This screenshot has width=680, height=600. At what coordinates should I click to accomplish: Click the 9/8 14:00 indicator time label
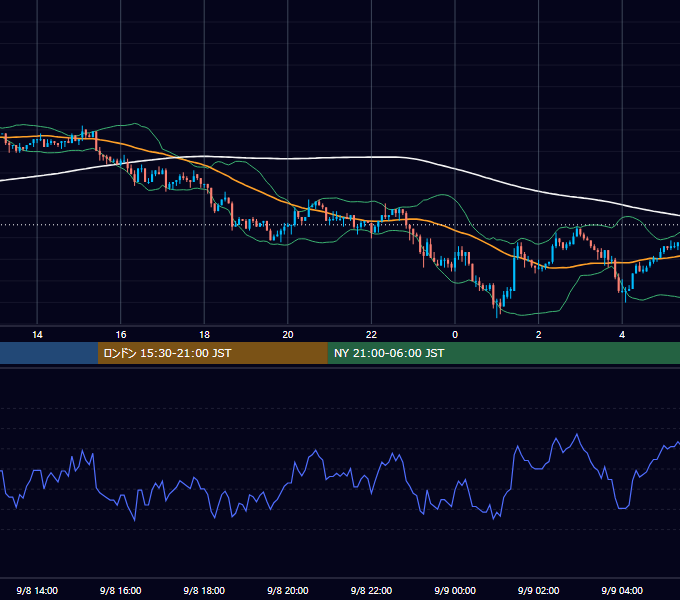37,590
